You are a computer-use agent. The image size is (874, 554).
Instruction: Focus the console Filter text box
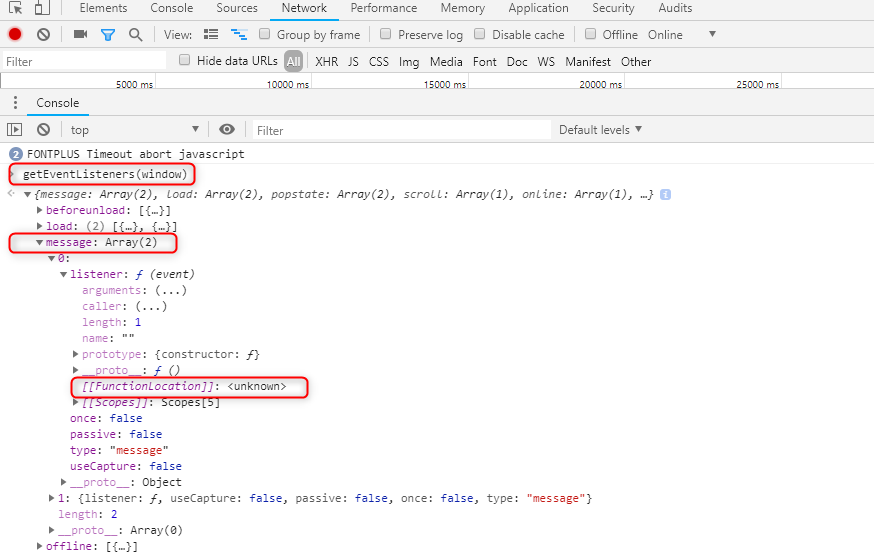(x=401, y=130)
